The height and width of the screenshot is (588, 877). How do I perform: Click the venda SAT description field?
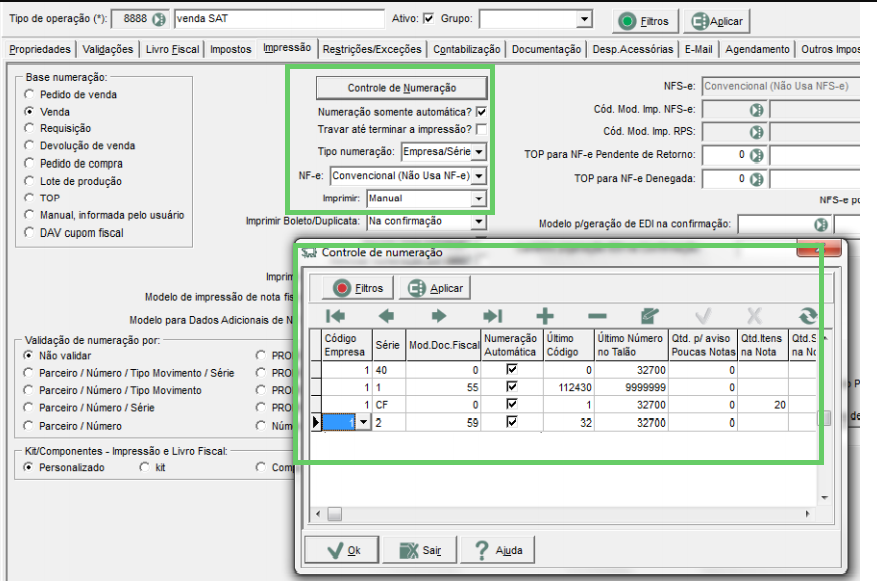click(x=279, y=19)
